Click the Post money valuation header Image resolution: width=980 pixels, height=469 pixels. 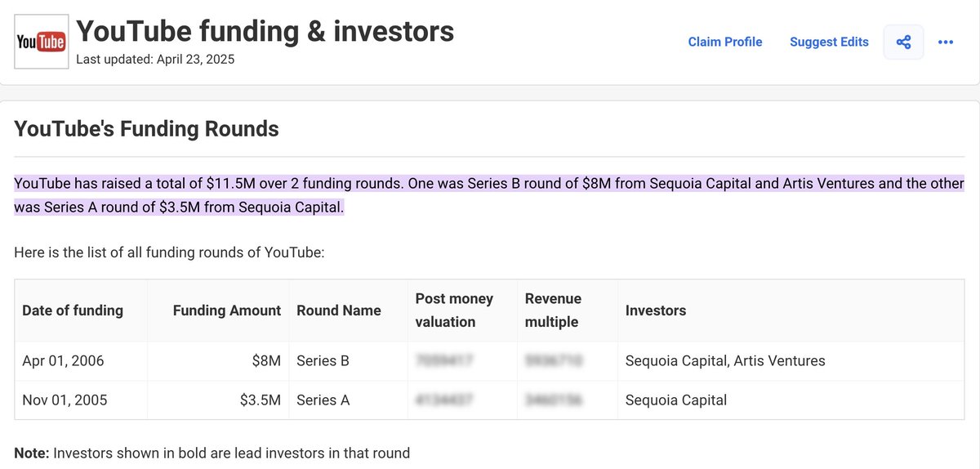(454, 310)
